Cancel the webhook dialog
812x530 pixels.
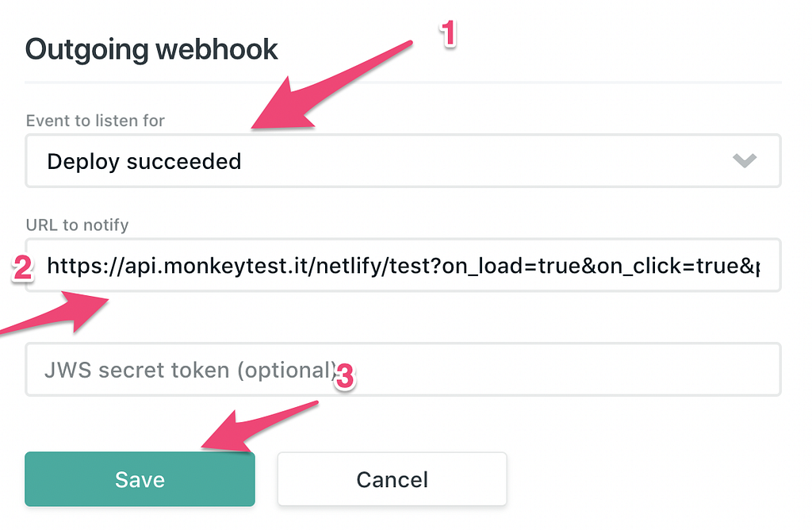click(392, 479)
